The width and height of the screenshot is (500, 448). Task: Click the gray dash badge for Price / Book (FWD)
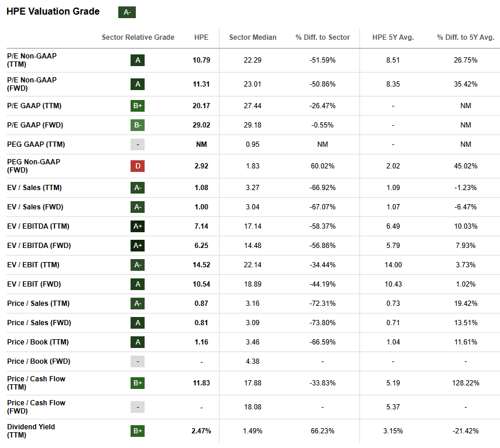click(138, 361)
